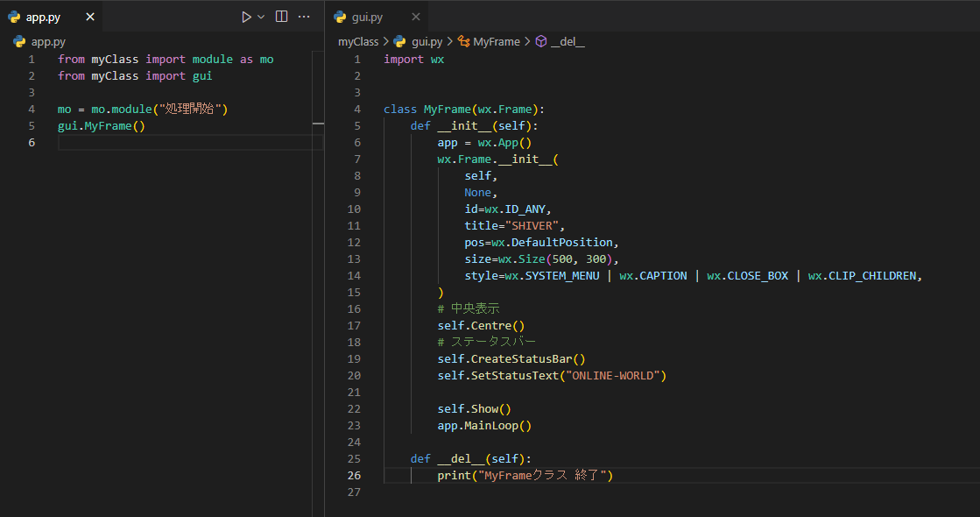Click print("MyFrameクラス 終了") statement
This screenshot has width=980, height=517.
point(525,476)
